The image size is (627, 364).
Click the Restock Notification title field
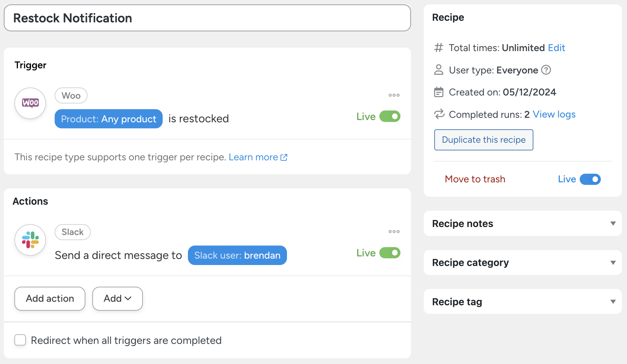point(207,18)
